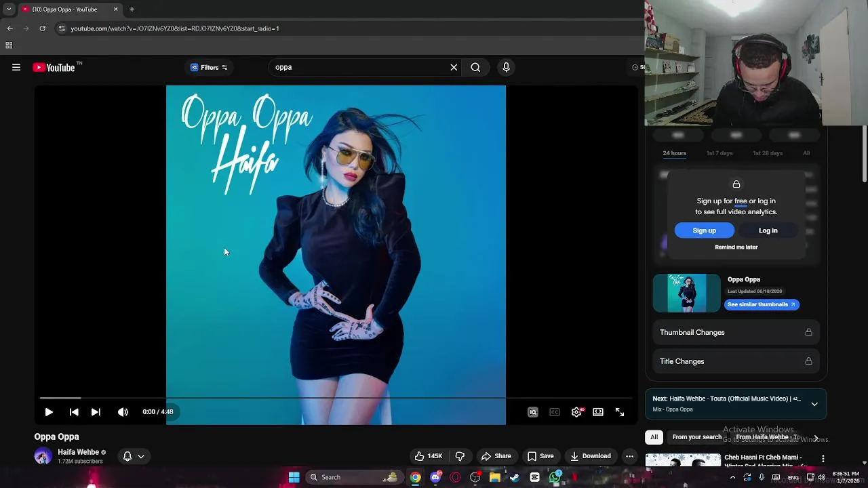
Task: Open the Windows Start menu
Action: [x=294, y=477]
